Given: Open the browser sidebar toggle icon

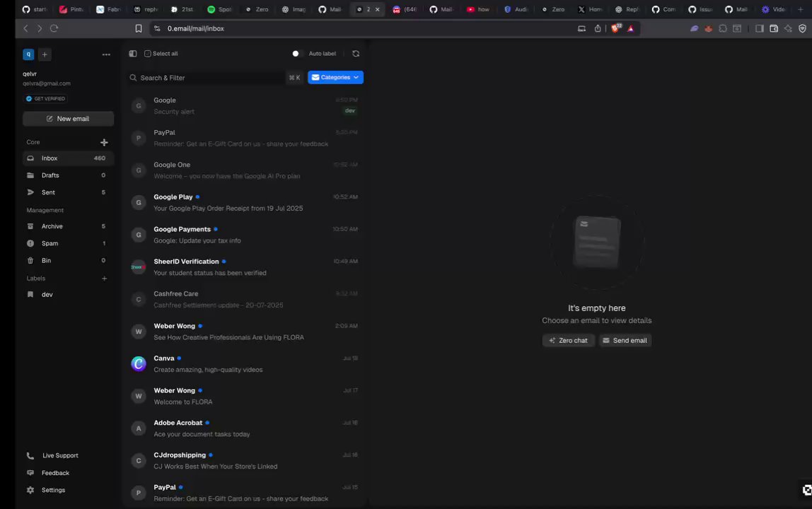Looking at the screenshot, I should (x=759, y=28).
